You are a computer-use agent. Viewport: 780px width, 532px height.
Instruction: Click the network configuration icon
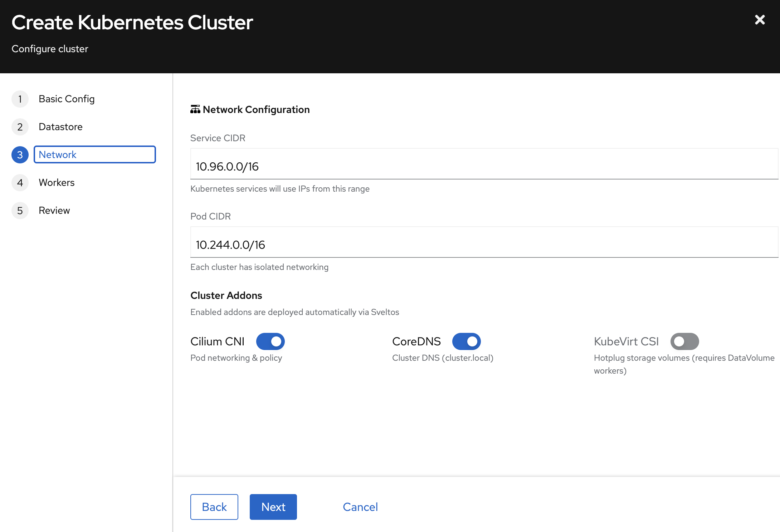[x=195, y=109]
